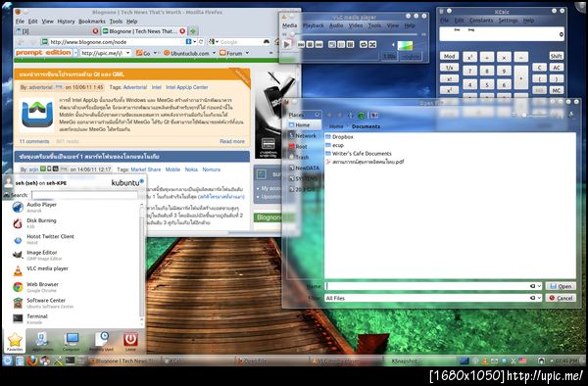588x386 pixels.
Task: Open Leave tab in Kickoff menu
Action: point(130,341)
